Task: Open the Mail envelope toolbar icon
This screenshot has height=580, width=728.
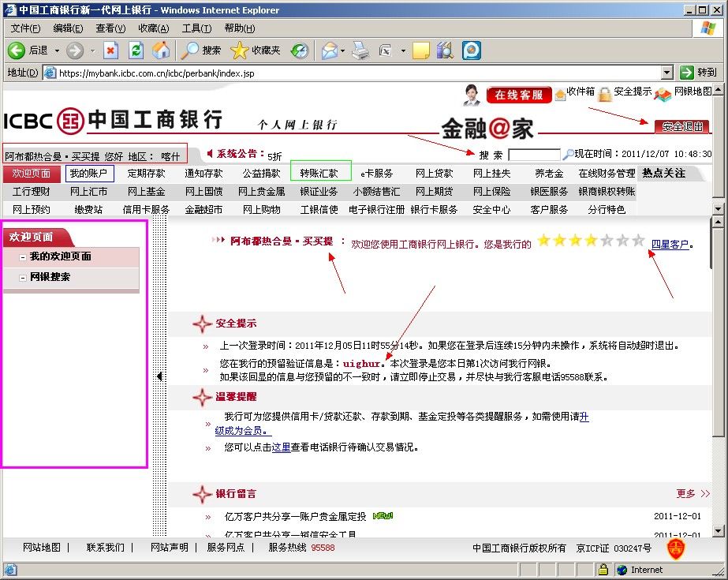Action: [x=330, y=51]
